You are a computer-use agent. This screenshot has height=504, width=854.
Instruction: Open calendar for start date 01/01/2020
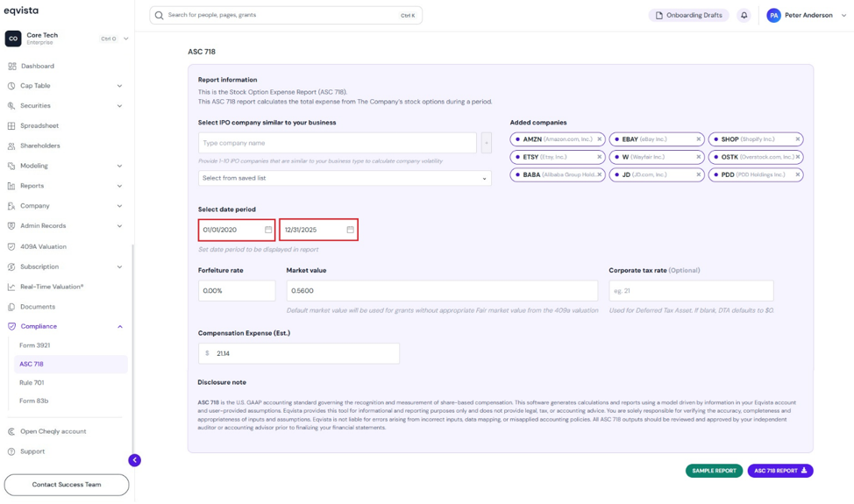point(268,230)
